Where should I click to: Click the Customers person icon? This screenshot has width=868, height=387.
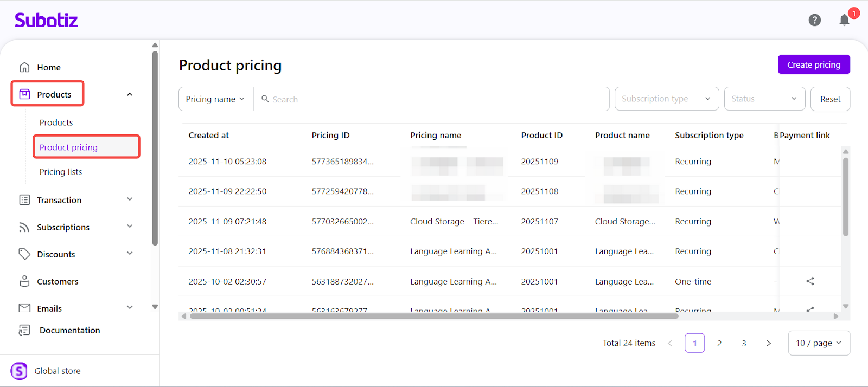tap(24, 281)
